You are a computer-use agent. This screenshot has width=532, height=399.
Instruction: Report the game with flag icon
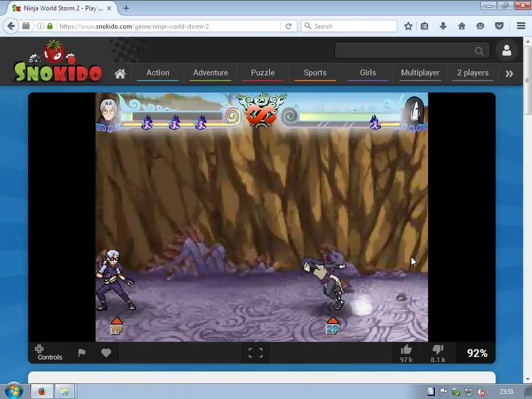(82, 353)
